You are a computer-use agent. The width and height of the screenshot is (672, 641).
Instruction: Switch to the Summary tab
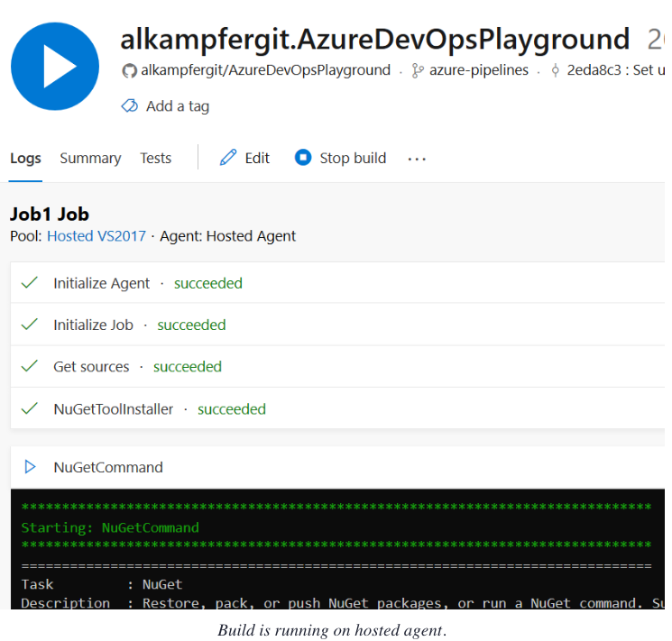(90, 158)
